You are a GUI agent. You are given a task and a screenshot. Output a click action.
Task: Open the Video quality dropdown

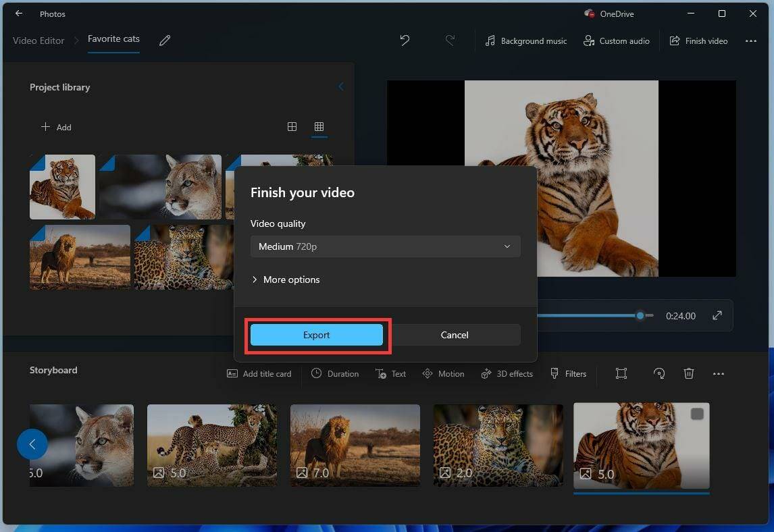[x=385, y=246]
